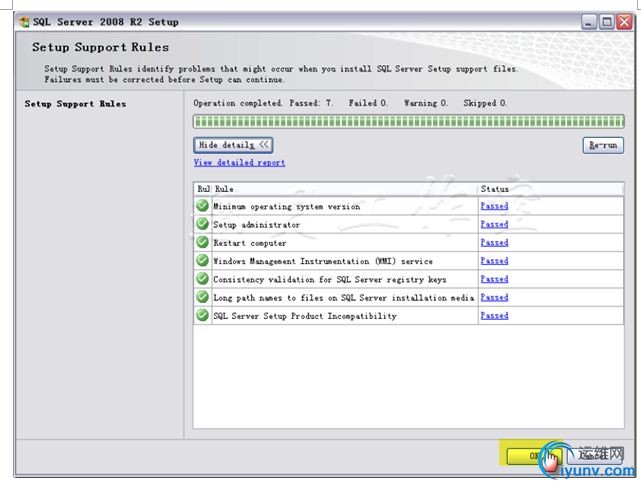Click the green progress bar

tap(408, 121)
